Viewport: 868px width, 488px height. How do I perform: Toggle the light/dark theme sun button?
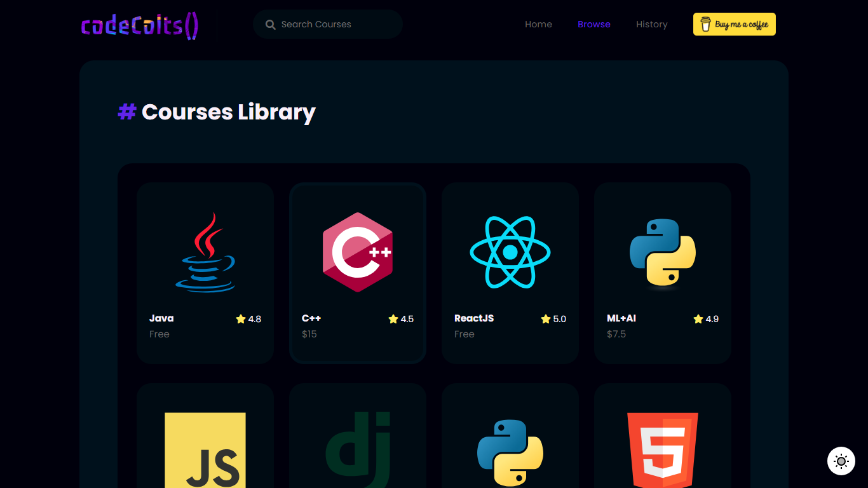click(841, 461)
